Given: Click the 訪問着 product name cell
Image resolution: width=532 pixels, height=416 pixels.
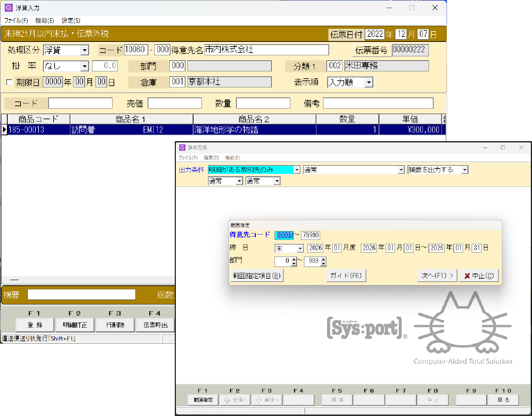Looking at the screenshot, I should tap(131, 130).
